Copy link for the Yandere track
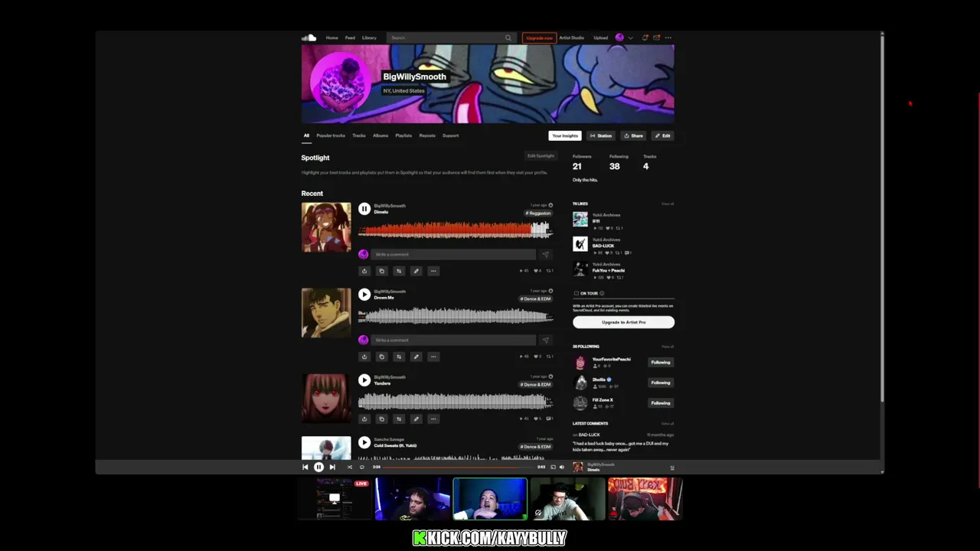The height and width of the screenshot is (551, 980). pos(381,419)
